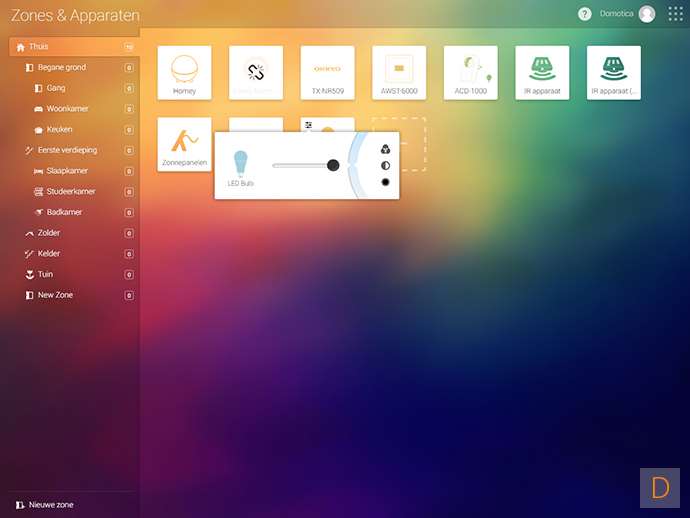Click the stairs icon for Kelder
This screenshot has width=690, height=518.
coord(29,254)
